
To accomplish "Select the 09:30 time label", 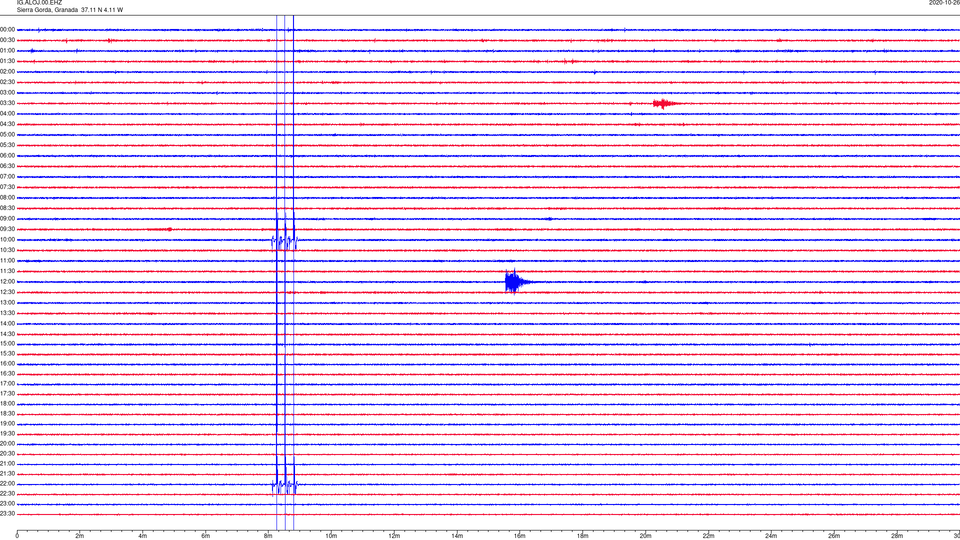I will [7, 229].
